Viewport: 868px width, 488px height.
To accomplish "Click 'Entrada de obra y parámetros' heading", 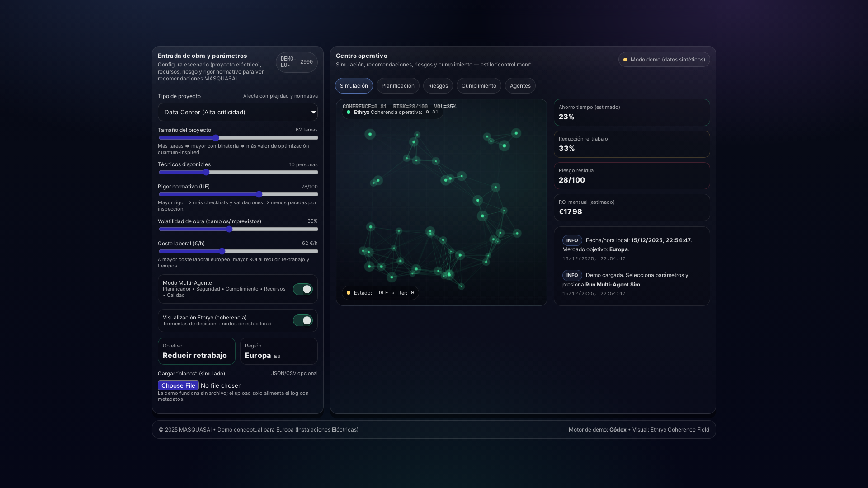I will pyautogui.click(x=203, y=56).
